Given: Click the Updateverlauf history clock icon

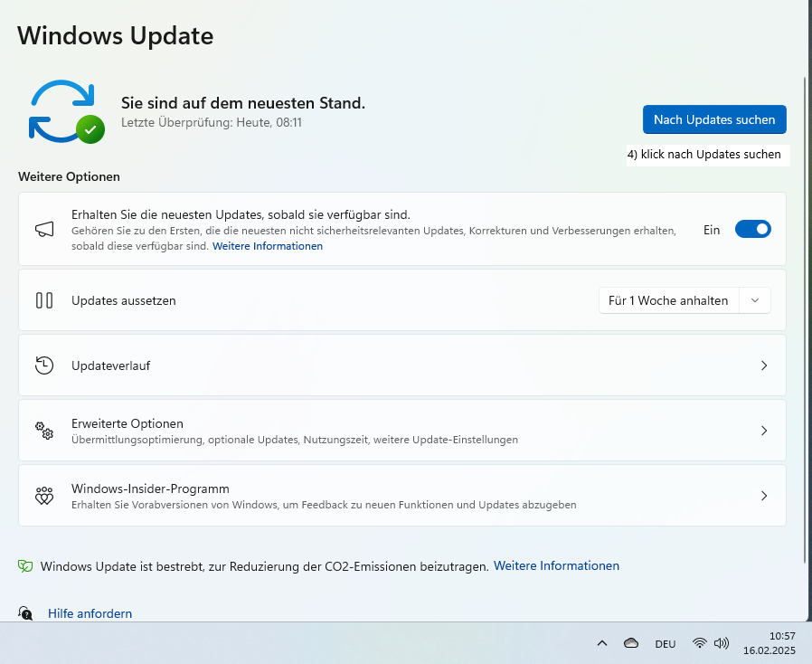Looking at the screenshot, I should 44,365.
